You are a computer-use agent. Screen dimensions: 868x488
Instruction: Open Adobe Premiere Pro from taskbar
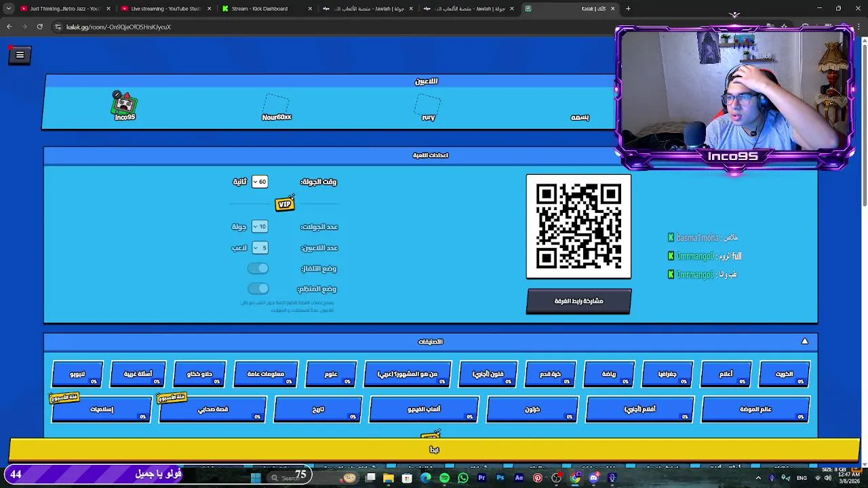[x=481, y=478]
